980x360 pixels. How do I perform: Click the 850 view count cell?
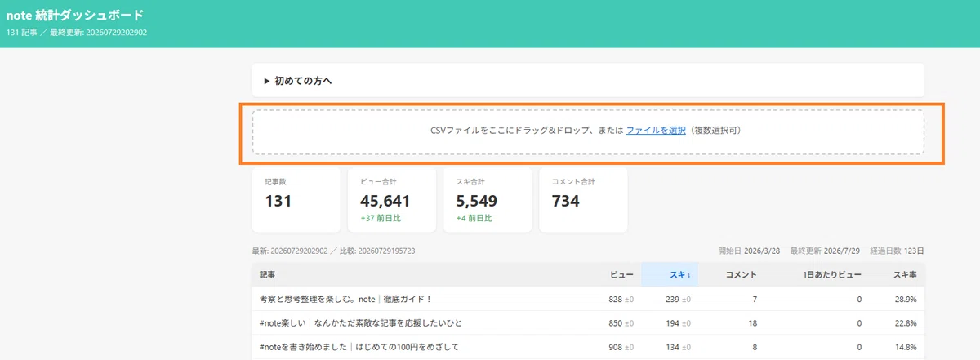click(621, 323)
